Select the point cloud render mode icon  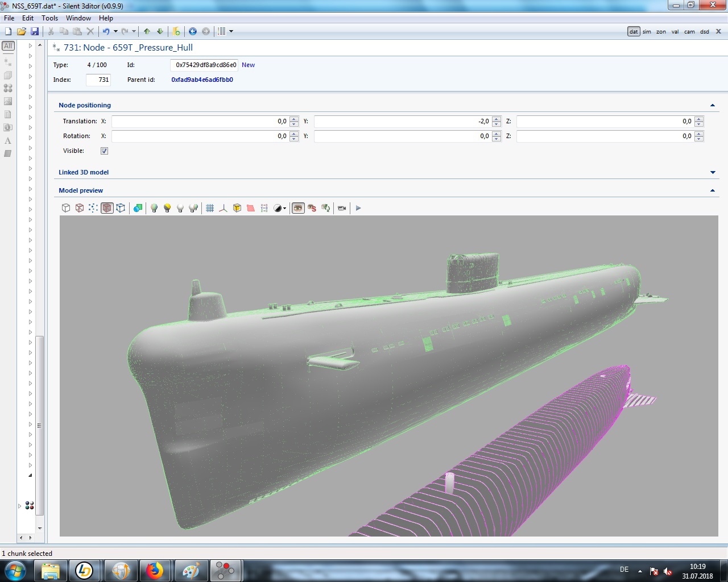pyautogui.click(x=93, y=208)
